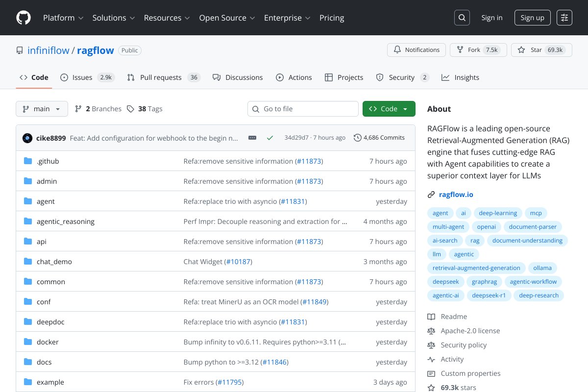Click the Readme book icon
The width and height of the screenshot is (588, 392).
click(x=431, y=317)
